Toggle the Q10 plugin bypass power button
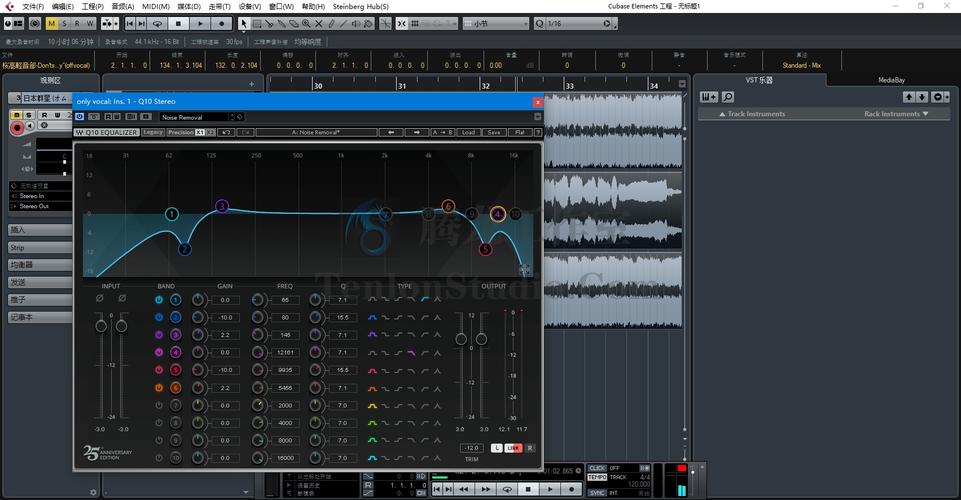Screen dimensions: 961x500 (80, 116)
